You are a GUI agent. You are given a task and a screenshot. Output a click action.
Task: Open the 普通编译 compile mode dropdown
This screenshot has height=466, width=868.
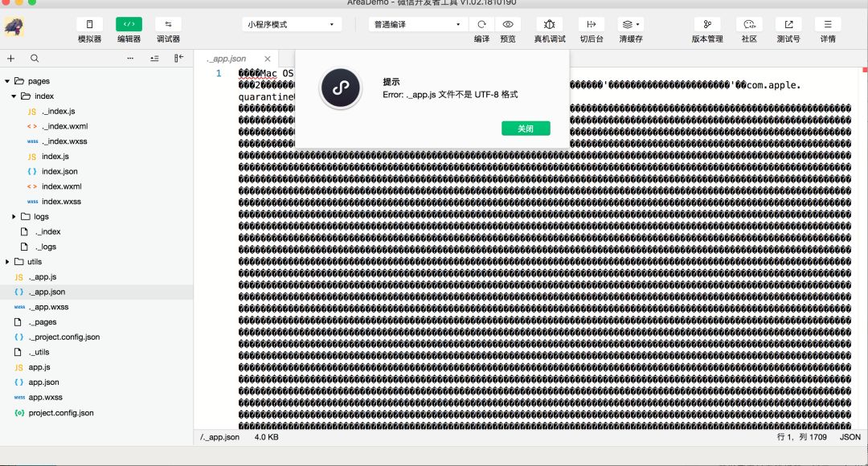coord(418,24)
